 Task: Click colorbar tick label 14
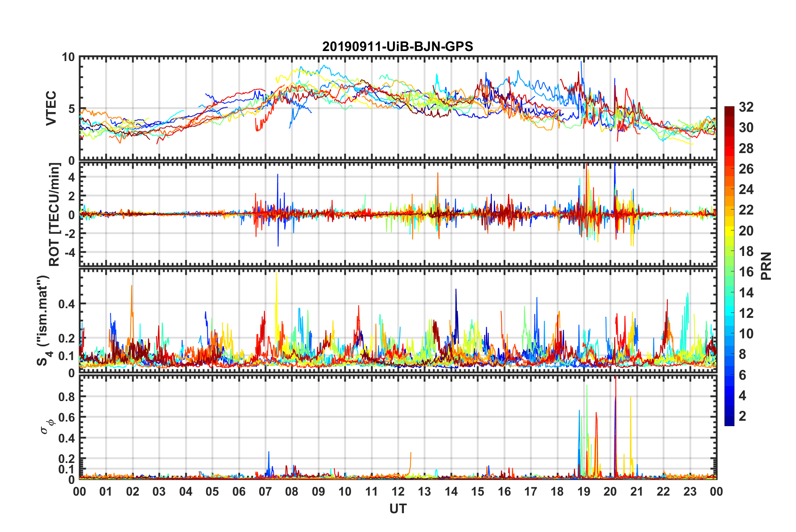(746, 292)
